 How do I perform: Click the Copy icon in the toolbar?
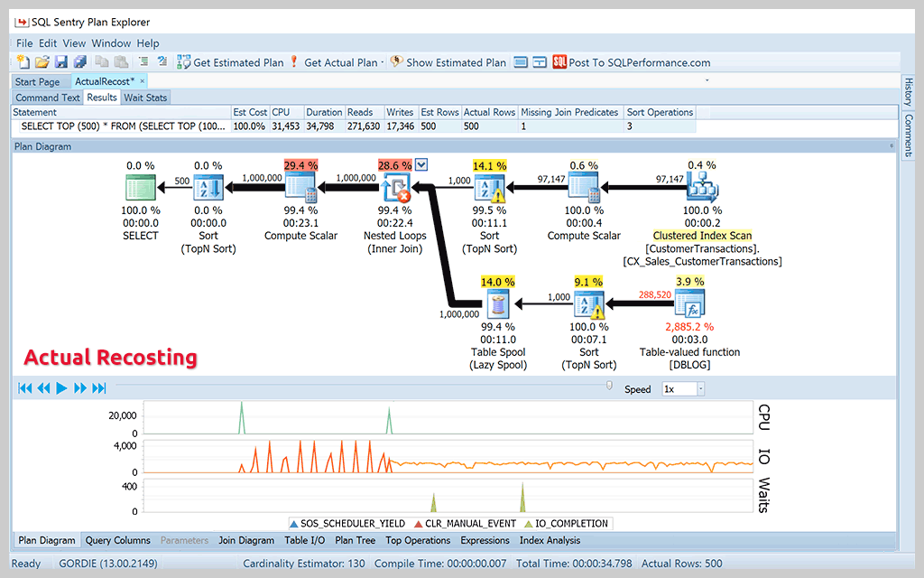pyautogui.click(x=101, y=61)
